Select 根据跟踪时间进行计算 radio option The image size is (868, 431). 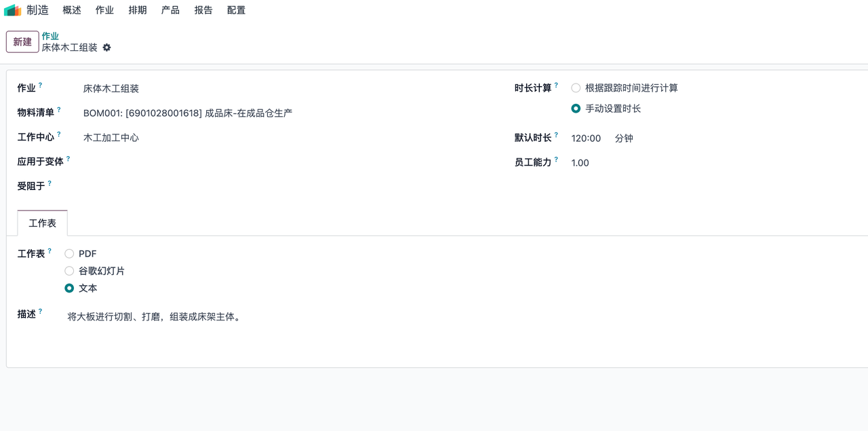click(x=576, y=88)
